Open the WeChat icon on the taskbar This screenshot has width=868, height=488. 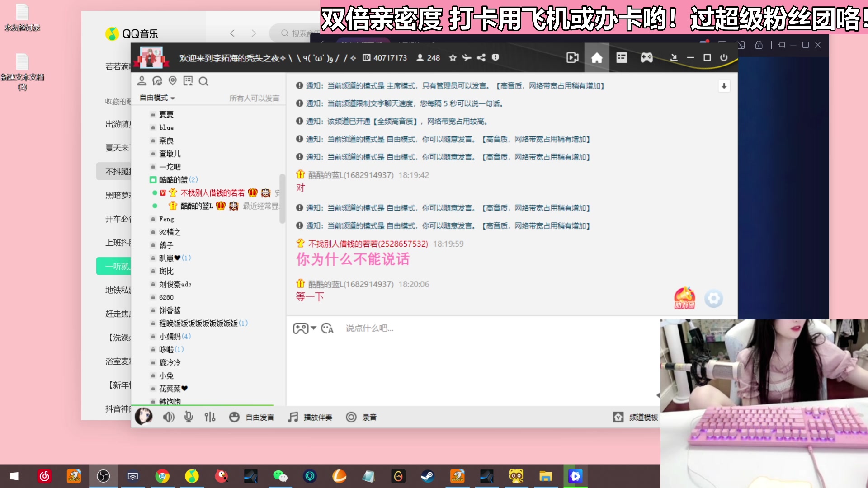tap(280, 476)
